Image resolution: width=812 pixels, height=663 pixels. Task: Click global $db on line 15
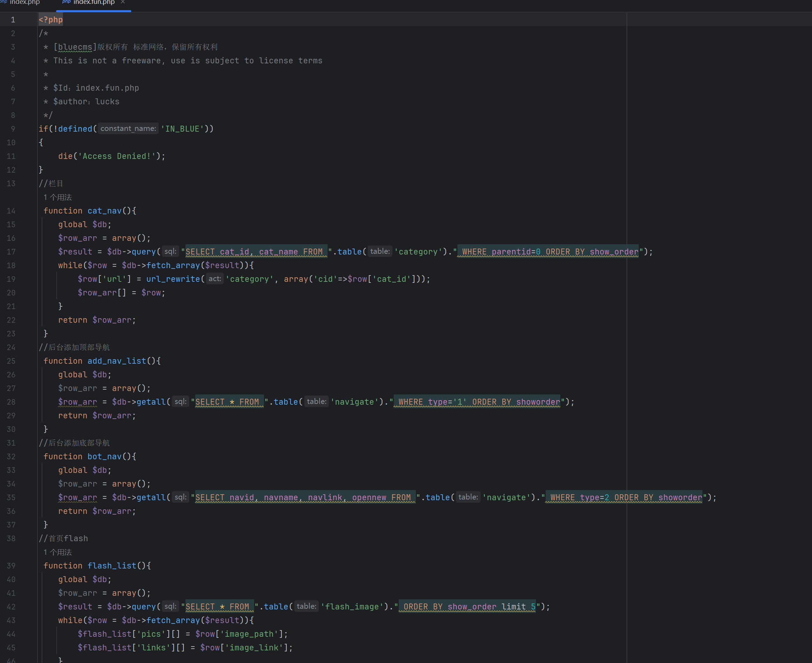85,225
